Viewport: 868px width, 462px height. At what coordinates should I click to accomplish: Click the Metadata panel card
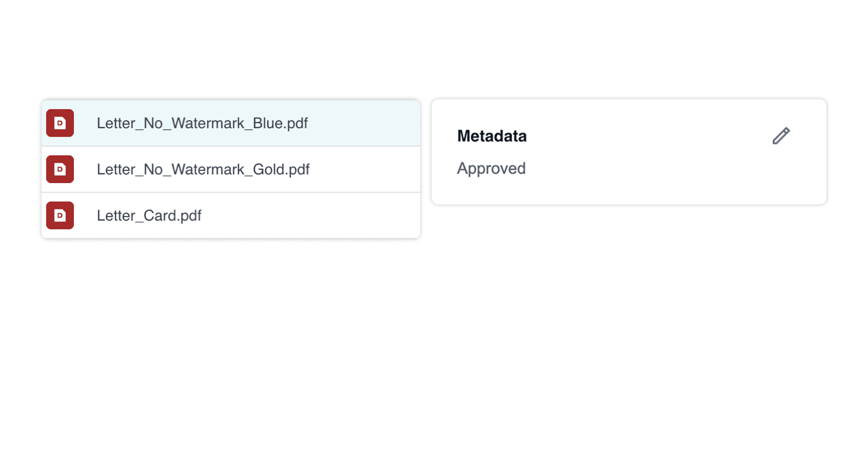click(628, 152)
